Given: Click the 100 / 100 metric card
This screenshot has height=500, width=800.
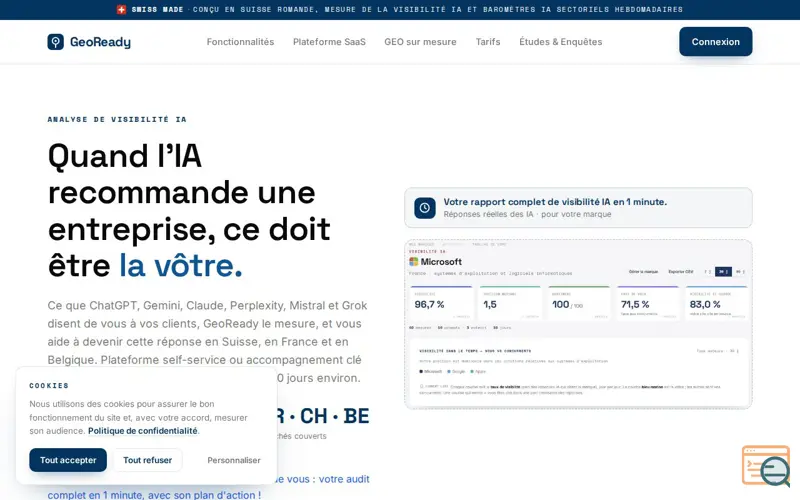Looking at the screenshot, I should 579,303.
